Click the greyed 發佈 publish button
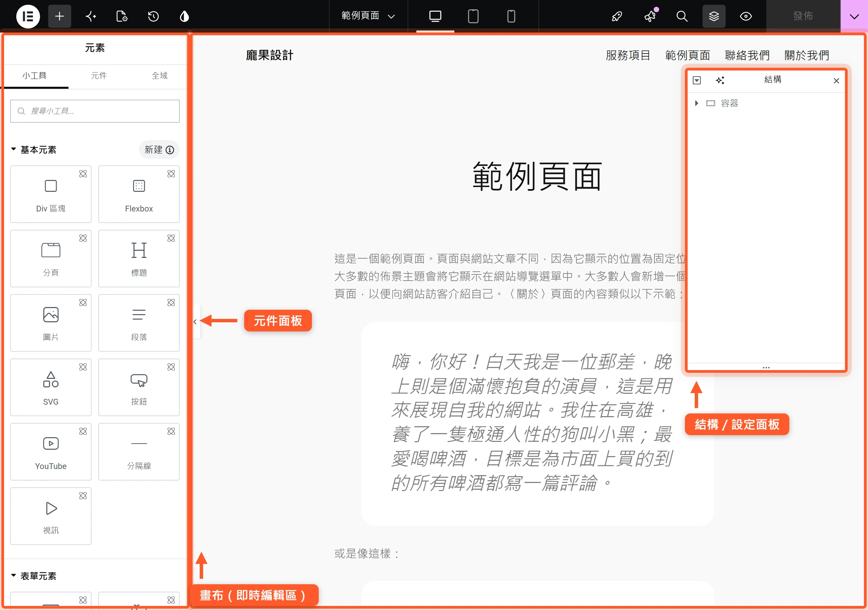This screenshot has height=610, width=868. [x=803, y=16]
